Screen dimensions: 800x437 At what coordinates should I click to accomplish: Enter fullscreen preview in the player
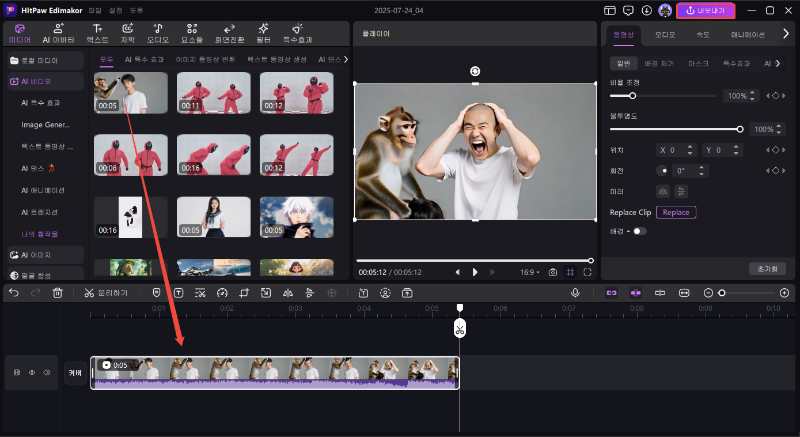click(x=587, y=272)
